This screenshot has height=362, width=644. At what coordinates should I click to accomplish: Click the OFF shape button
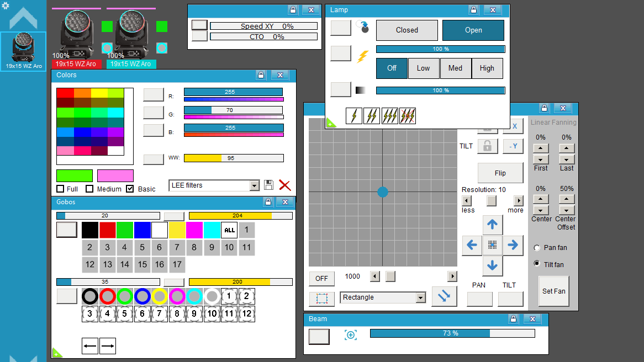321,279
